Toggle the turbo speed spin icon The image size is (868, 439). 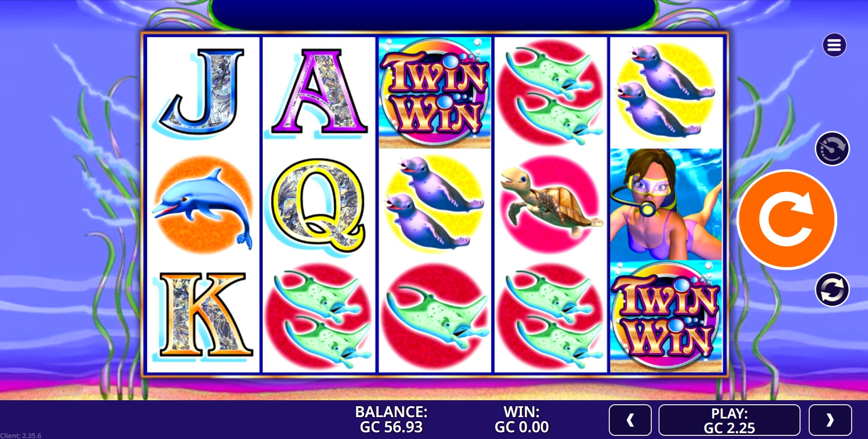pyautogui.click(x=832, y=149)
